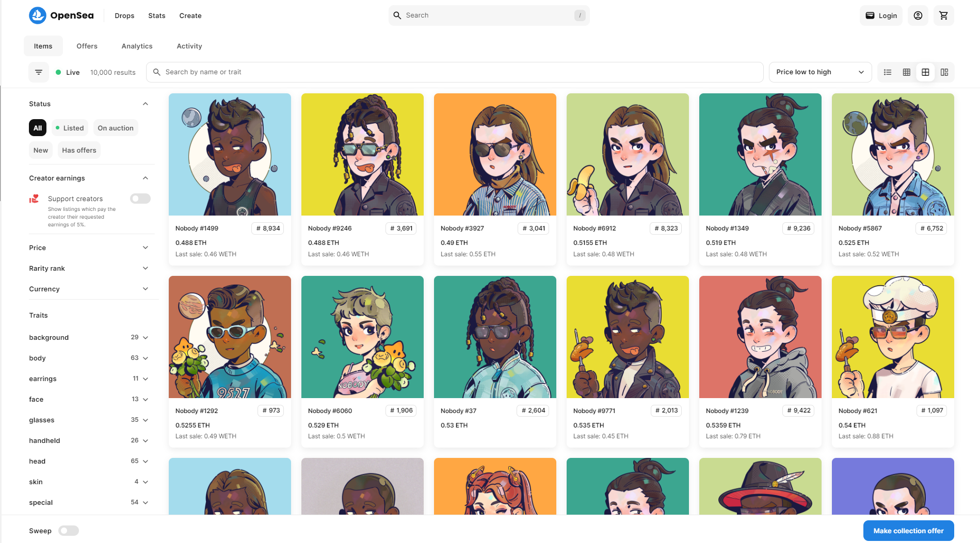The image size is (980, 543).
Task: Go to the Create page
Action: coord(190,15)
